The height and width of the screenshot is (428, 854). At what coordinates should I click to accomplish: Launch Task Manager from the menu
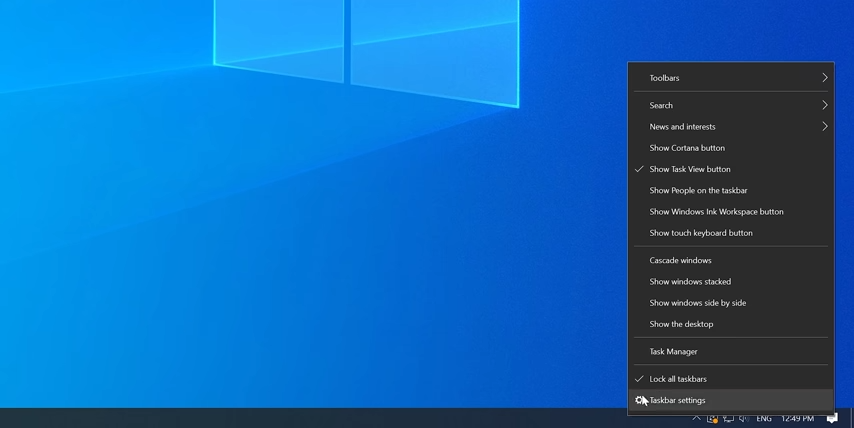731,352
